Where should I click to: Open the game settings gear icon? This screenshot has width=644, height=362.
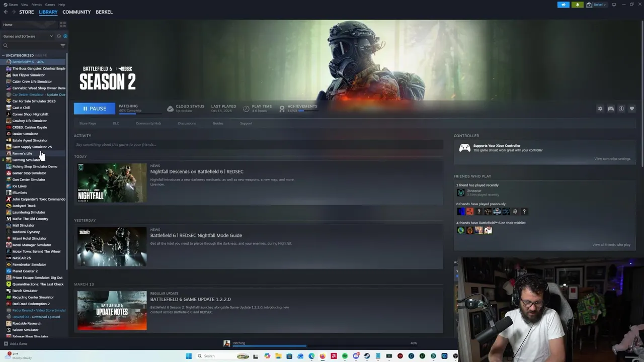[x=600, y=109]
